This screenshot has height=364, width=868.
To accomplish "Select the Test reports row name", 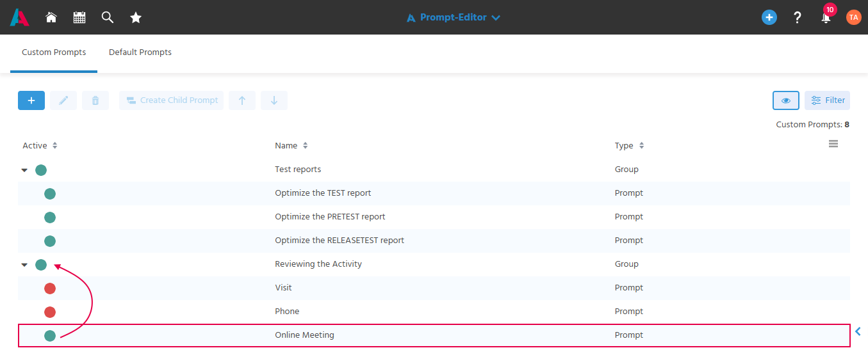I will (x=298, y=170).
